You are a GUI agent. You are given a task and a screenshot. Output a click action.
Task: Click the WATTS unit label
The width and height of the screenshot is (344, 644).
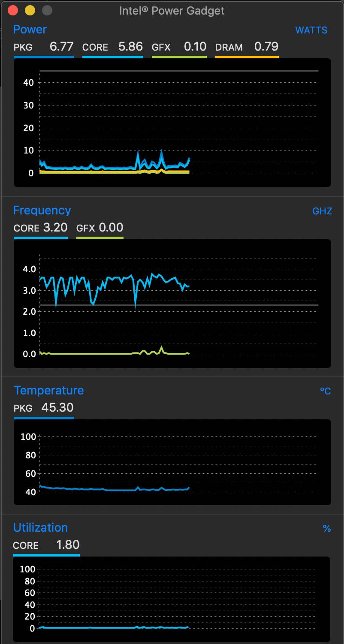coord(311,30)
